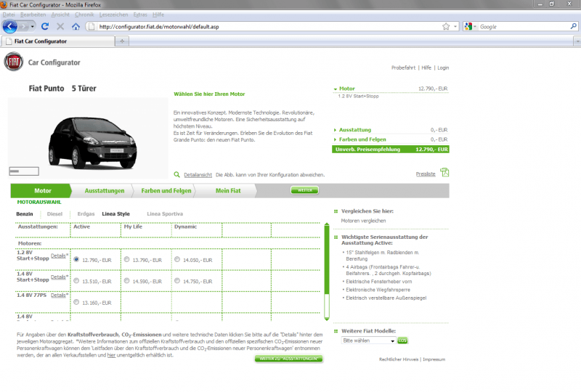Image resolution: width=581 pixels, height=392 pixels.
Task: Open a new tab with plus button
Action: click(x=122, y=41)
